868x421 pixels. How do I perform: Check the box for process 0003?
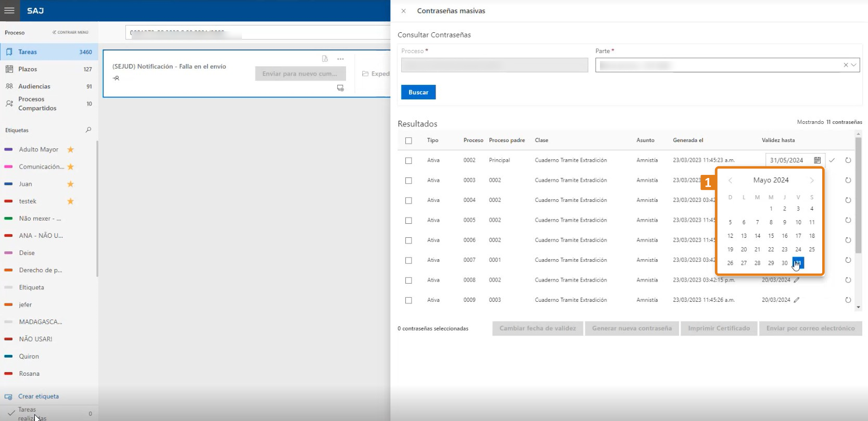click(x=409, y=181)
